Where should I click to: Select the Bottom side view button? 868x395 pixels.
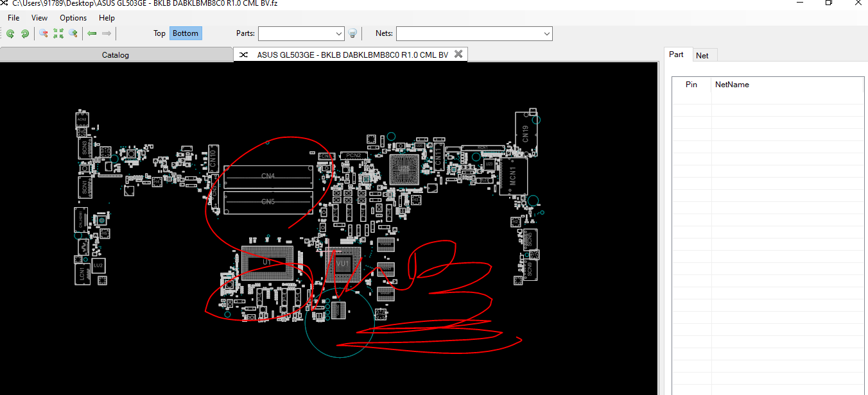pyautogui.click(x=186, y=33)
